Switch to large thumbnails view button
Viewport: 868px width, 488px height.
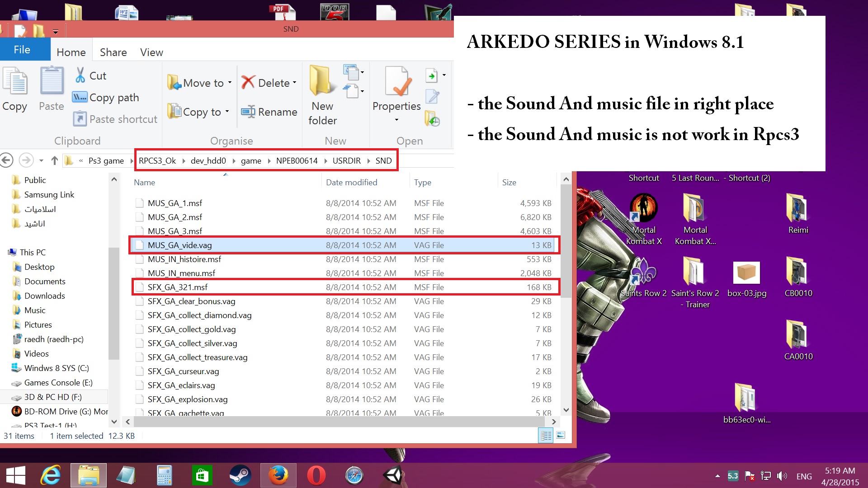pos(561,436)
